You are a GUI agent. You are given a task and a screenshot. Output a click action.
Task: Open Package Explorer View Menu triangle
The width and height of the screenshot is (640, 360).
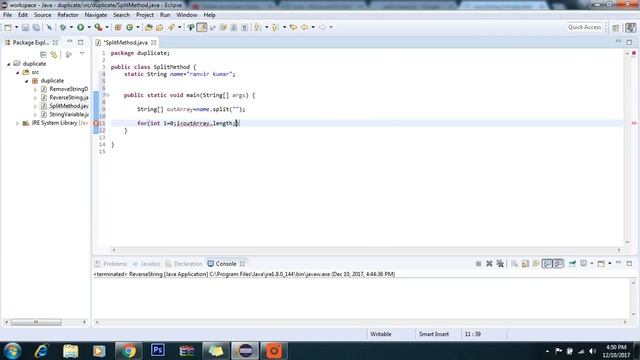[x=82, y=54]
